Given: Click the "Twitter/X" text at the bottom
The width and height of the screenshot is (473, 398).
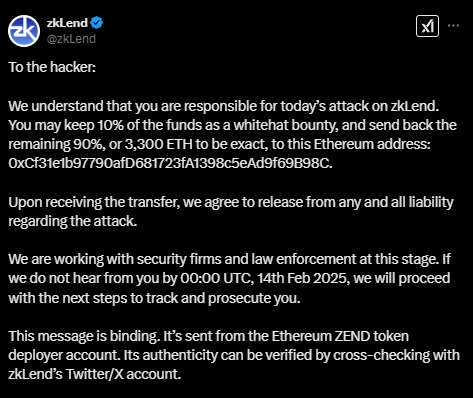Looking at the screenshot, I should 94,374.
